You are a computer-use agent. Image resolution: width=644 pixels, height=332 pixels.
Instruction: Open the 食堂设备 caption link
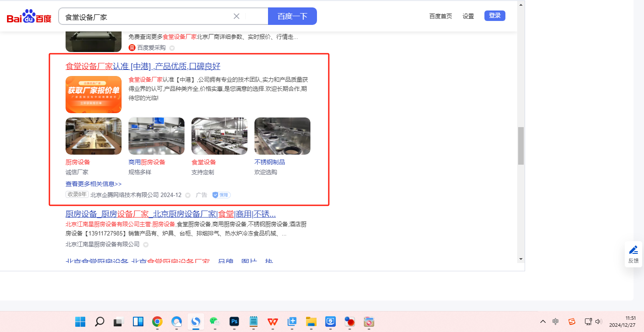(204, 162)
